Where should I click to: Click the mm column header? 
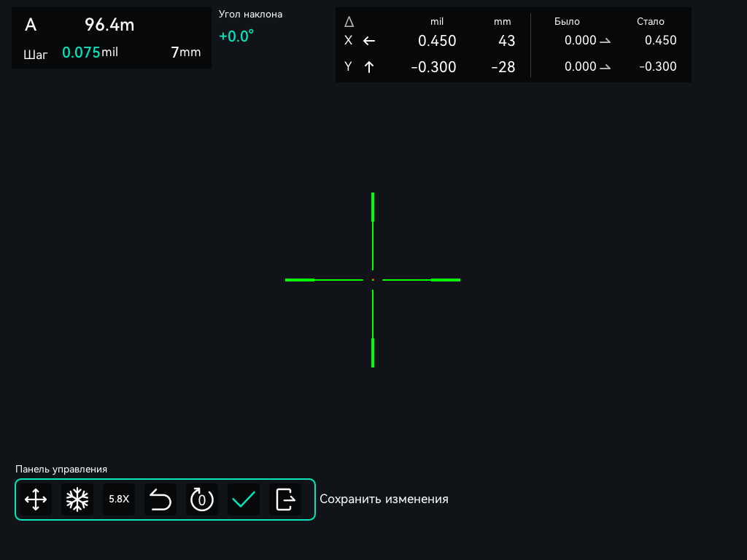click(x=502, y=22)
